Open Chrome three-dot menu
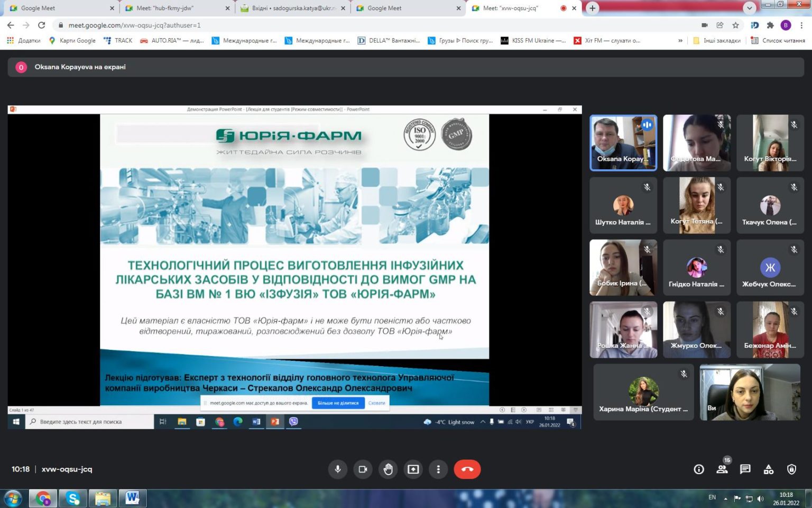The height and width of the screenshot is (508, 812). 801,25
